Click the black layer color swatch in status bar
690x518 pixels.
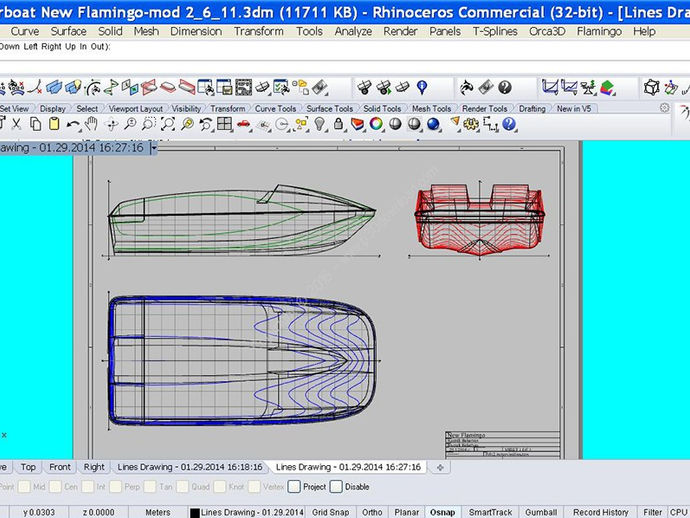click(195, 513)
